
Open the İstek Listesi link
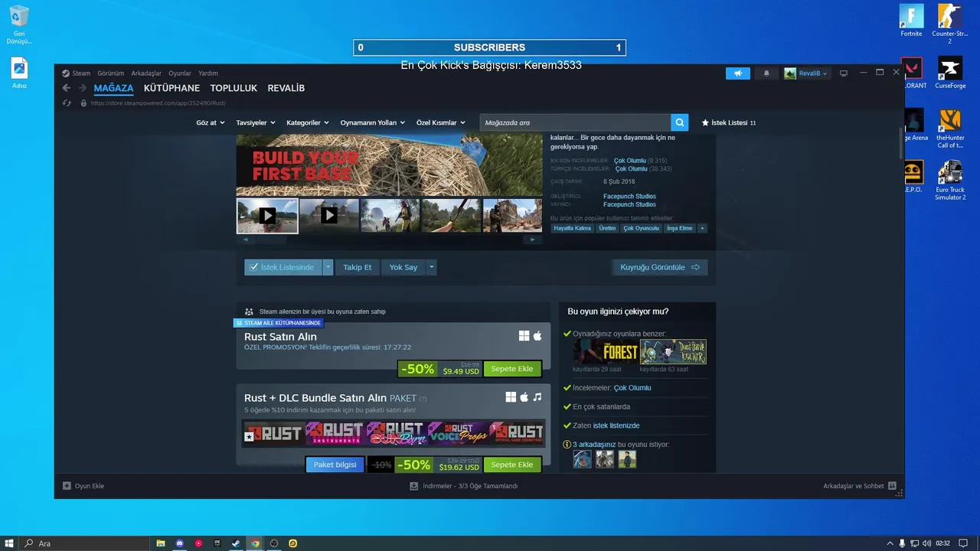click(x=729, y=122)
